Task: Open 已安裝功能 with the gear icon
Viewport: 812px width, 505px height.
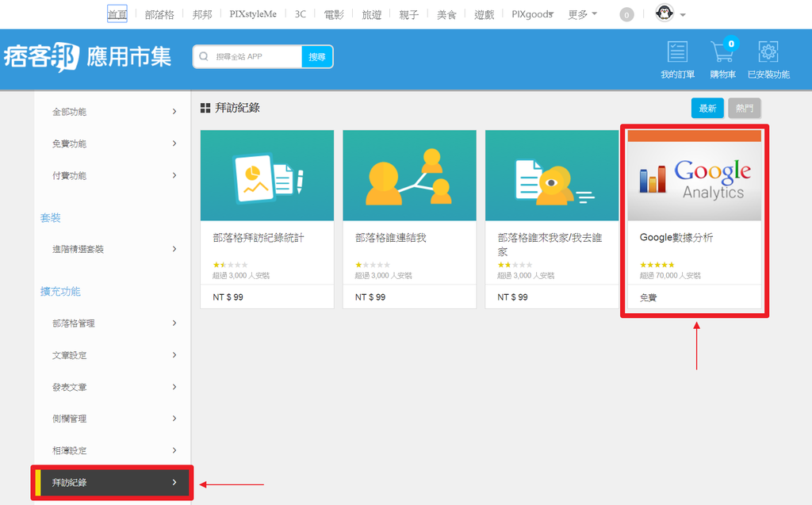Action: pos(768,52)
